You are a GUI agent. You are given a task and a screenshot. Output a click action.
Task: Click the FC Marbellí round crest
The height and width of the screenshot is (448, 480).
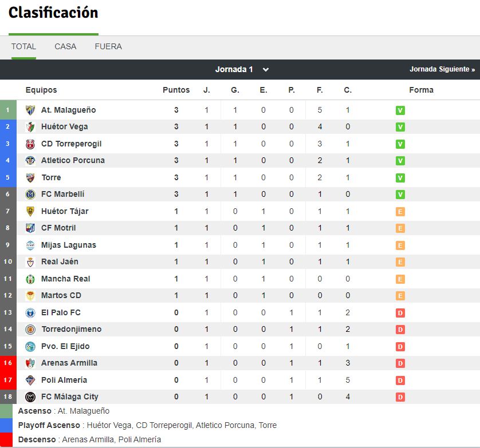click(30, 194)
